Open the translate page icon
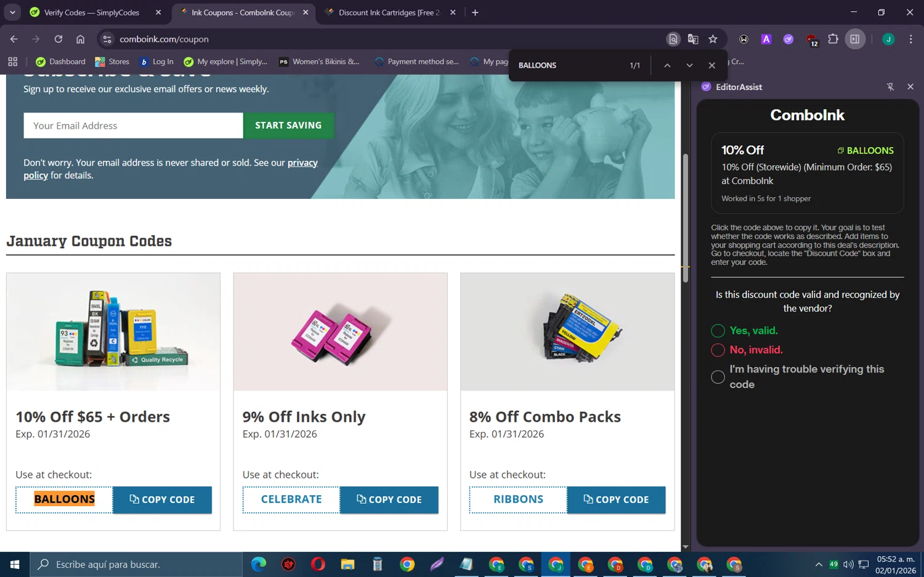This screenshot has width=924, height=577. (693, 39)
